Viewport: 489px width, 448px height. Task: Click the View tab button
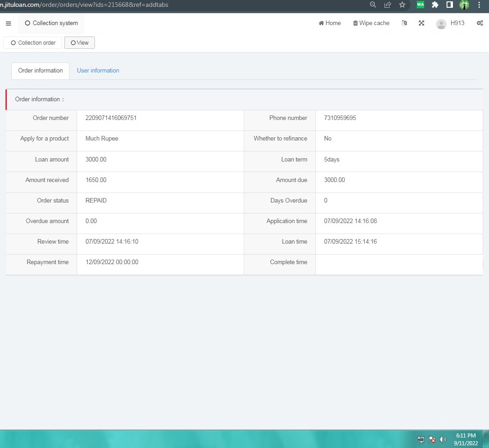[79, 43]
